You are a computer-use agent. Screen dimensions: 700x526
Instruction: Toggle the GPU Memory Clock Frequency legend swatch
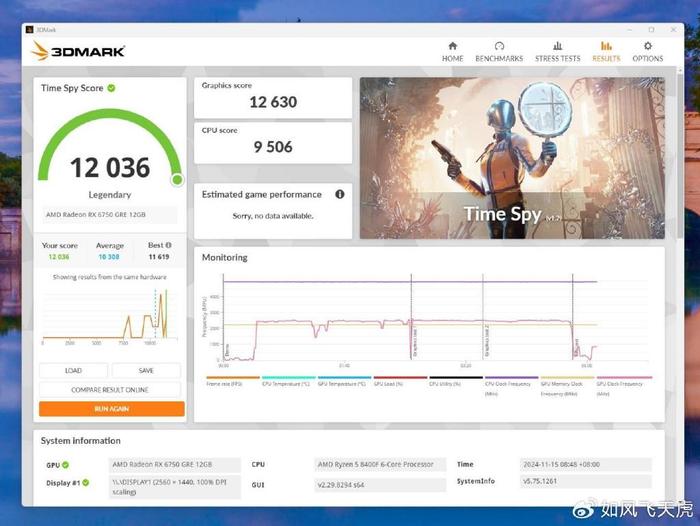click(567, 378)
